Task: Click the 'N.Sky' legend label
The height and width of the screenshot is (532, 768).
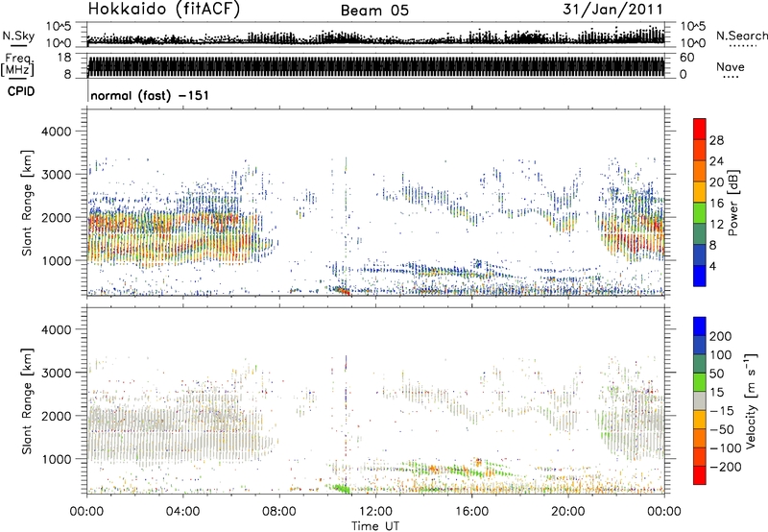Action: (x=18, y=36)
